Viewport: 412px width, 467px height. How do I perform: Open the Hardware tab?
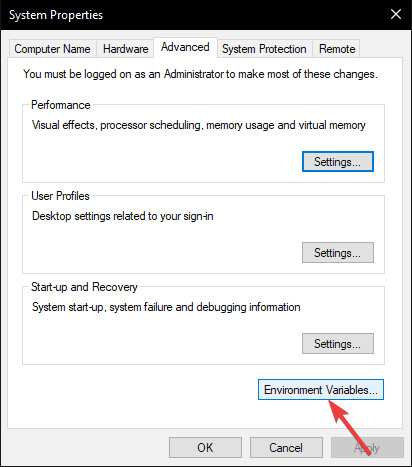click(125, 49)
